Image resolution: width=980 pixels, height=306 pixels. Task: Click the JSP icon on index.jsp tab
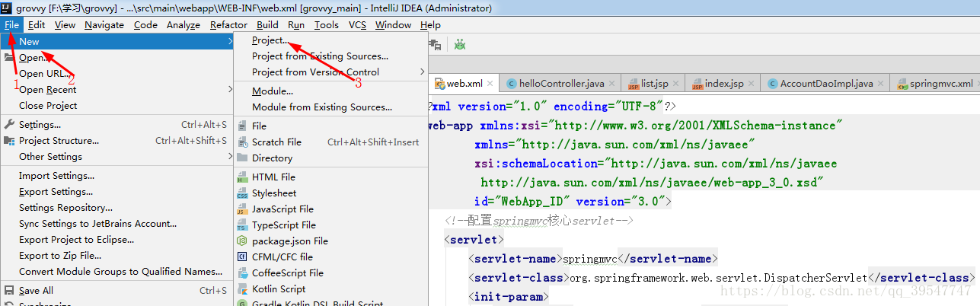click(697, 84)
